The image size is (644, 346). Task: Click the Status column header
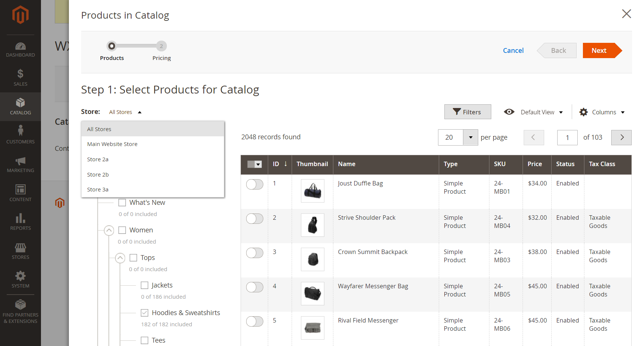point(568,164)
